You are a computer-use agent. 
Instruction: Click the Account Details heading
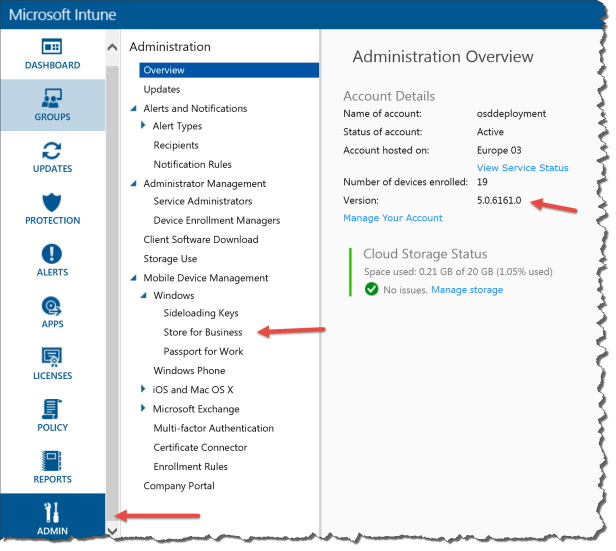pyautogui.click(x=389, y=96)
